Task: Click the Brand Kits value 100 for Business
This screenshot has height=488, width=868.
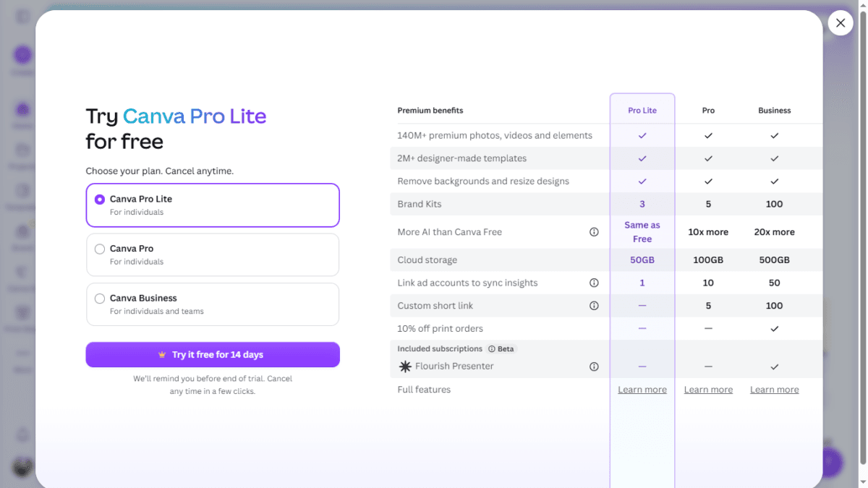Action: (x=774, y=204)
